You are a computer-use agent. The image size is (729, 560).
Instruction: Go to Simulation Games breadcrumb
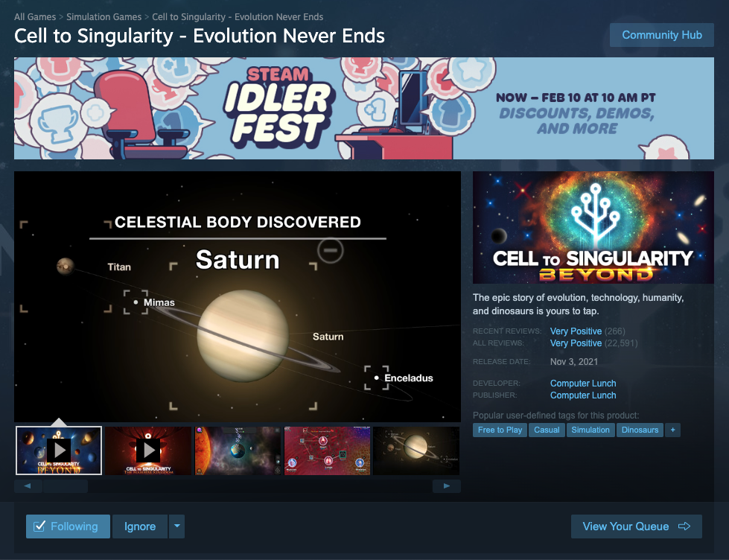[x=104, y=16]
